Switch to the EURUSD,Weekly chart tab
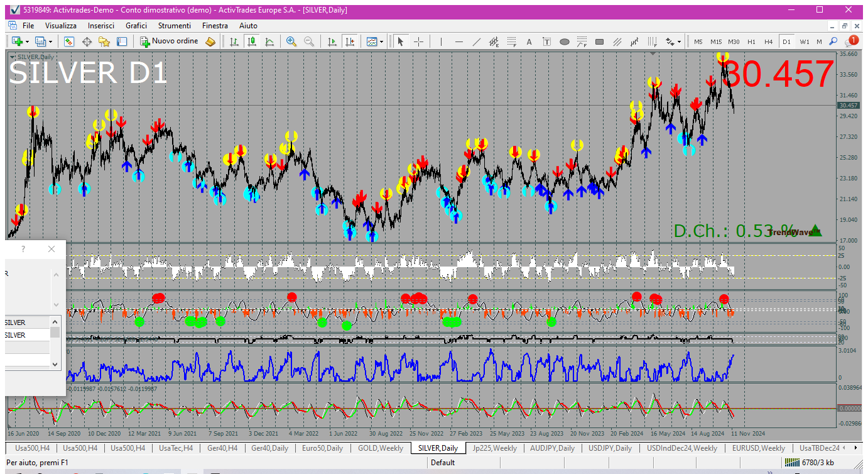Viewport: 868px width, 474px height. 758,448
